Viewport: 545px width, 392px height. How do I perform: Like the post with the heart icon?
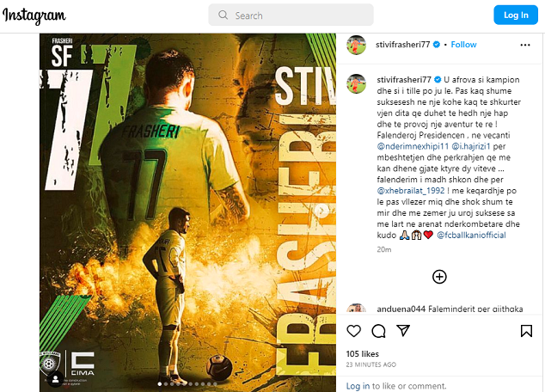354,331
